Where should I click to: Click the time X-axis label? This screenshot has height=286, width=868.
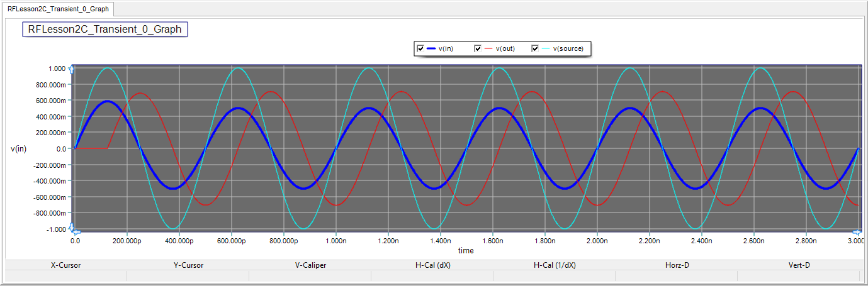click(466, 250)
